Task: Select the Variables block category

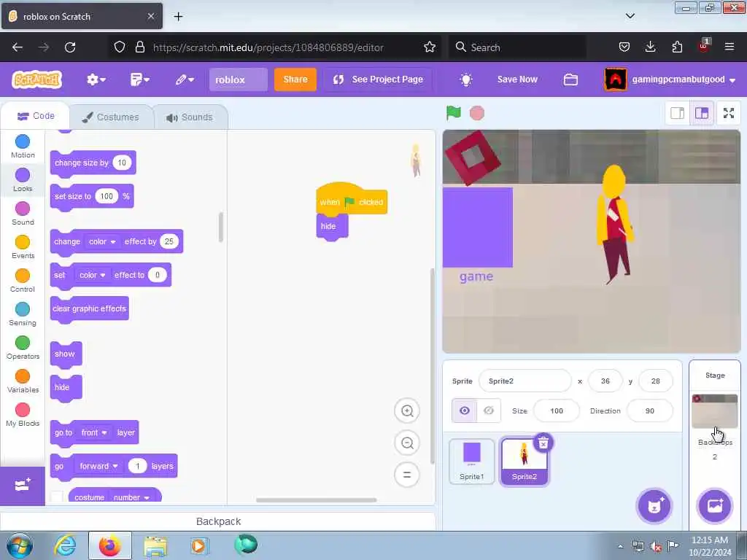Action: coord(23,381)
